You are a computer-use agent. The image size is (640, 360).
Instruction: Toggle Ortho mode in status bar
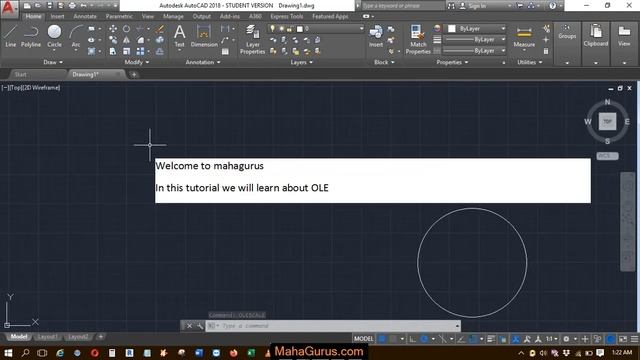click(x=413, y=339)
